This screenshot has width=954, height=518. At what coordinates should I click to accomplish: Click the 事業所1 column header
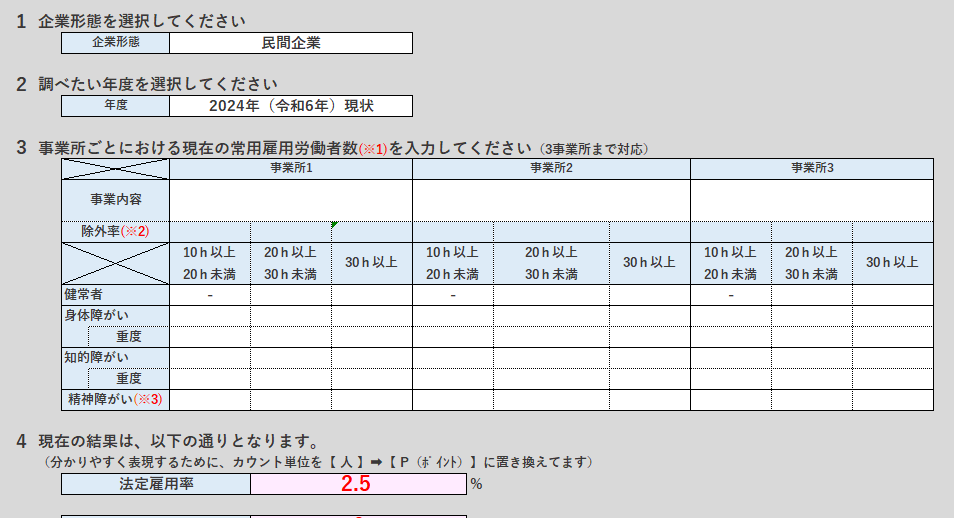coord(290,168)
